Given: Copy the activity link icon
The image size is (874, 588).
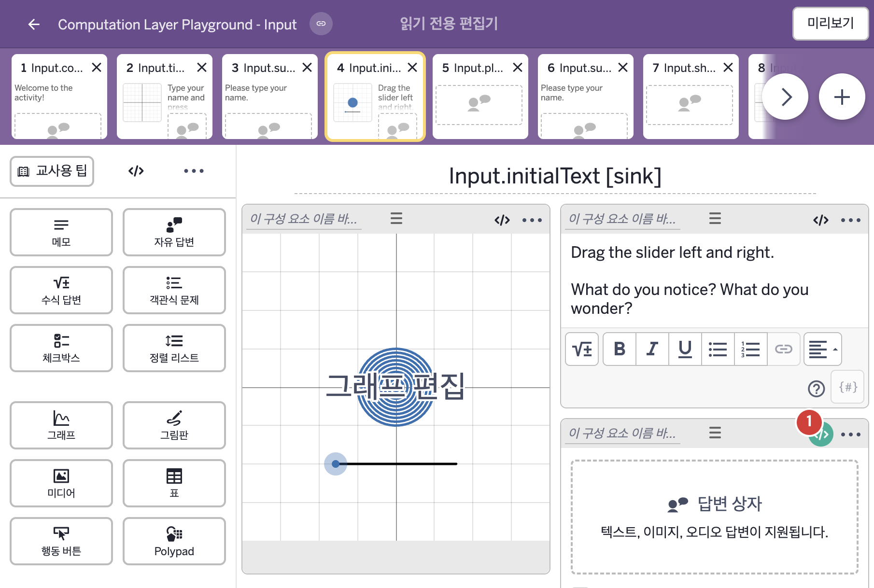Looking at the screenshot, I should [x=321, y=24].
